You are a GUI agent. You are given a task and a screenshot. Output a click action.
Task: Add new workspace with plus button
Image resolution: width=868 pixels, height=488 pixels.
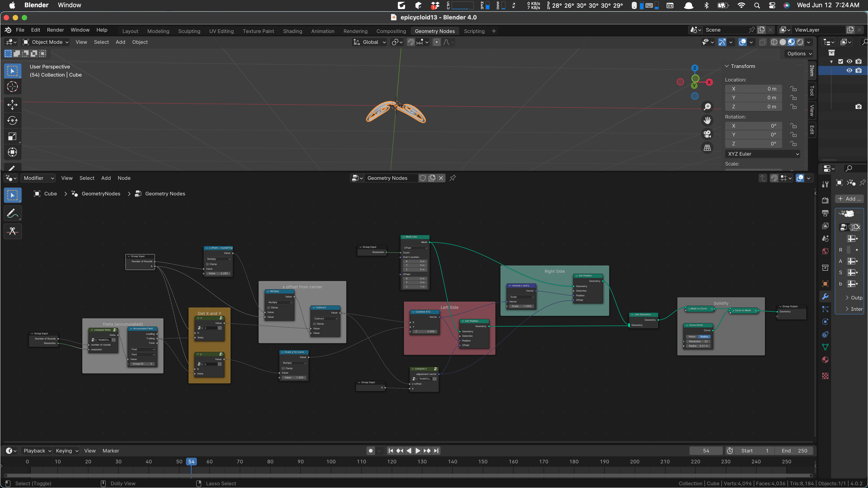point(494,31)
